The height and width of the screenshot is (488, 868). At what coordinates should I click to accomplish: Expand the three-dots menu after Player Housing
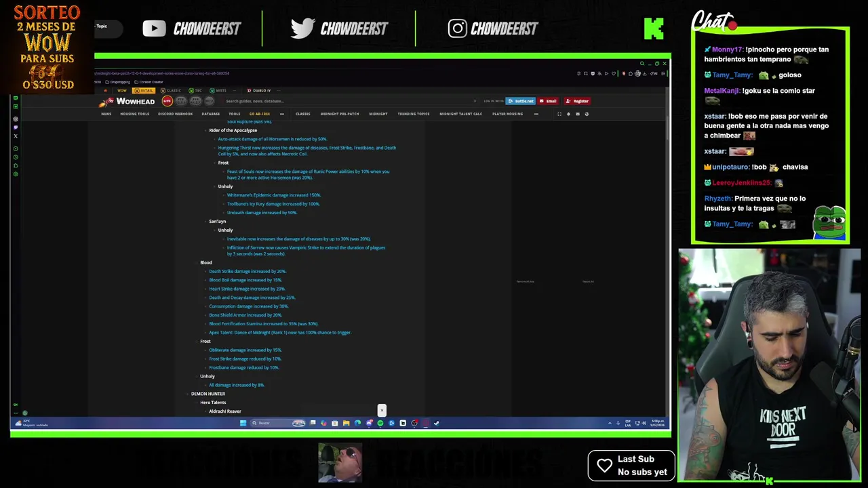point(536,114)
